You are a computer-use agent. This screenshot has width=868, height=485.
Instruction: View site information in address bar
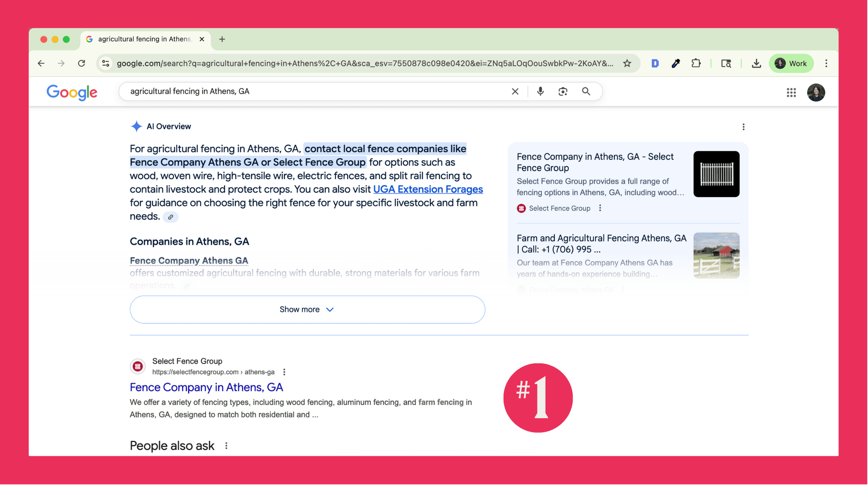coord(106,64)
